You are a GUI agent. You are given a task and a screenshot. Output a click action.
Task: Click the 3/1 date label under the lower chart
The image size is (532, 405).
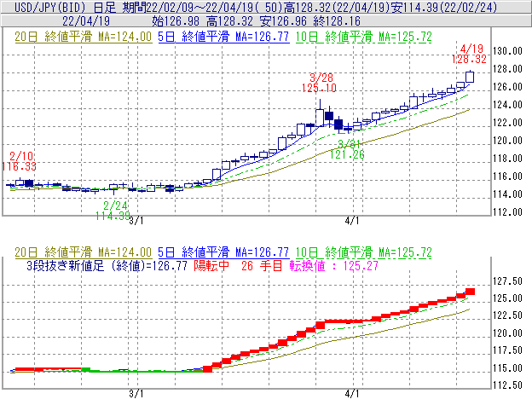(136, 394)
